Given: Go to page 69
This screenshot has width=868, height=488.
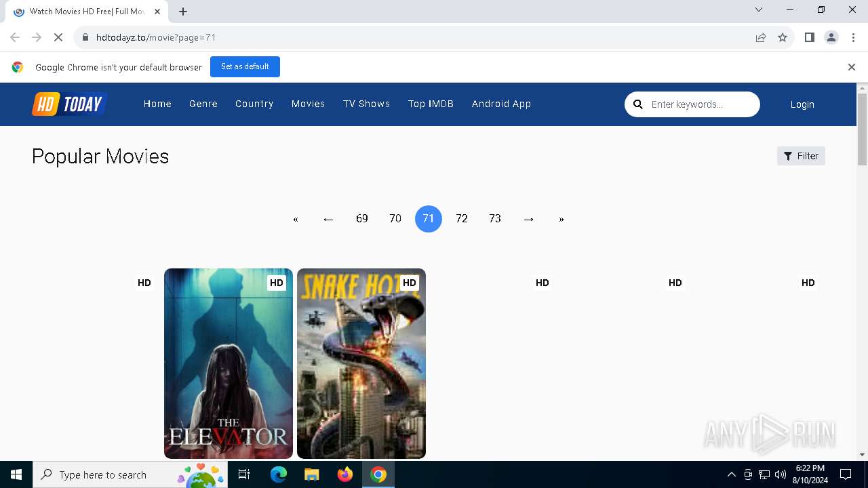Looking at the screenshot, I should pos(362,219).
